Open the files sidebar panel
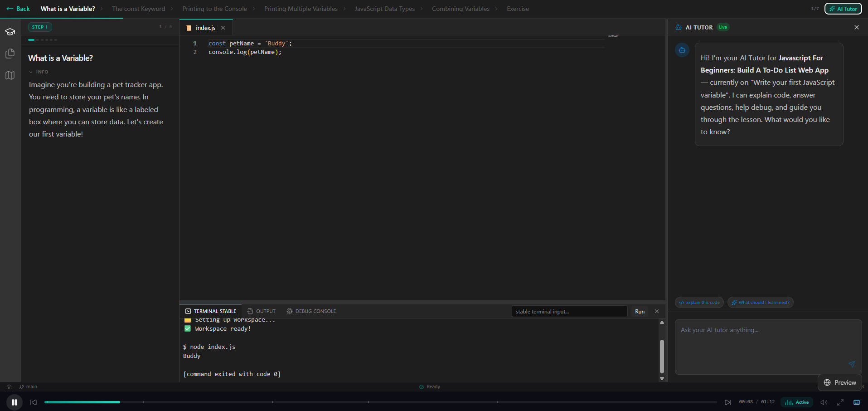Image resolution: width=868 pixels, height=411 pixels. tap(10, 54)
